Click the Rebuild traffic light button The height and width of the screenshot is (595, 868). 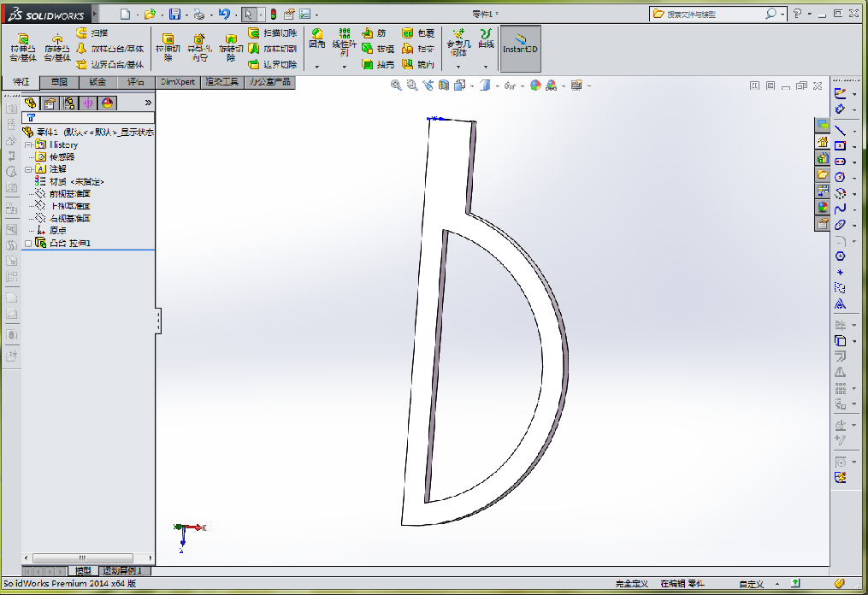click(x=273, y=15)
